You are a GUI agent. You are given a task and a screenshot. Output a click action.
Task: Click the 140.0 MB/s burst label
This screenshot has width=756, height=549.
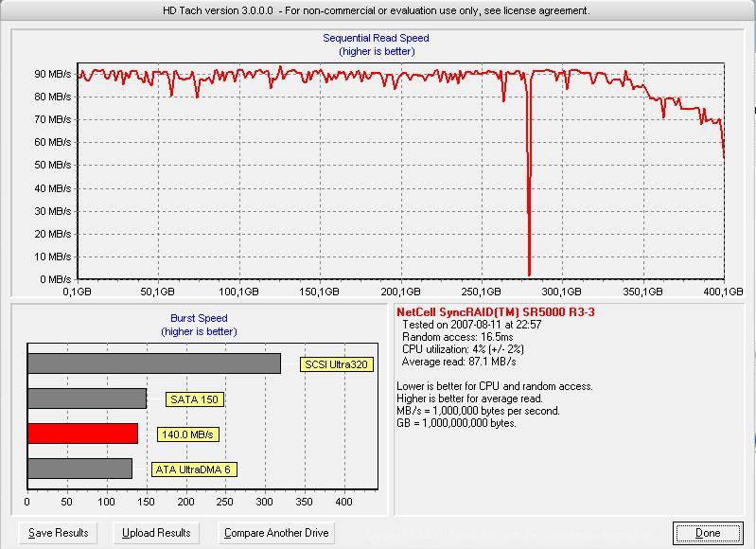pyautogui.click(x=187, y=434)
